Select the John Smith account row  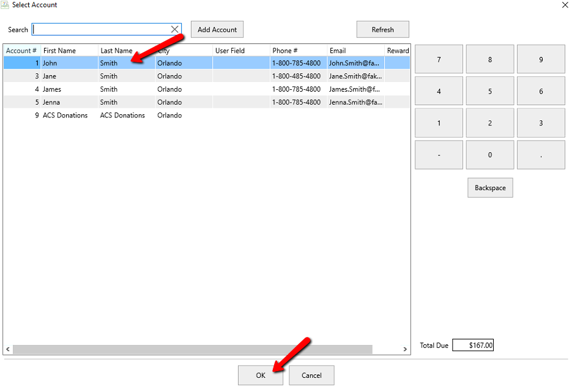207,63
